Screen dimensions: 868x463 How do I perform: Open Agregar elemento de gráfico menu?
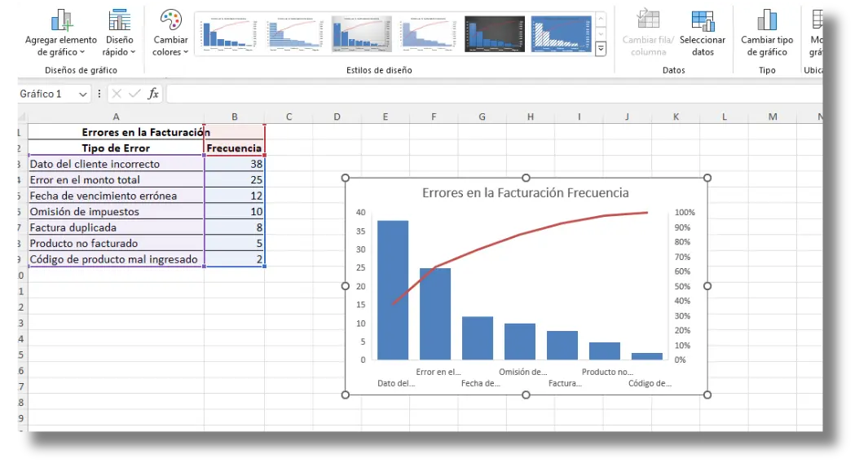tap(61, 33)
